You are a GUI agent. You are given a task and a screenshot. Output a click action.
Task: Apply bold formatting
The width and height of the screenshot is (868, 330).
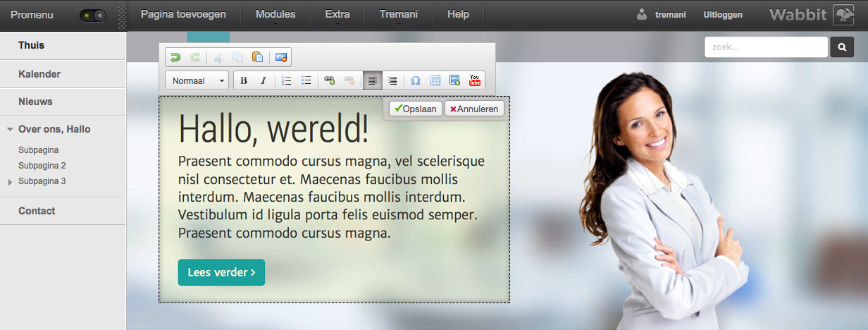click(x=244, y=80)
